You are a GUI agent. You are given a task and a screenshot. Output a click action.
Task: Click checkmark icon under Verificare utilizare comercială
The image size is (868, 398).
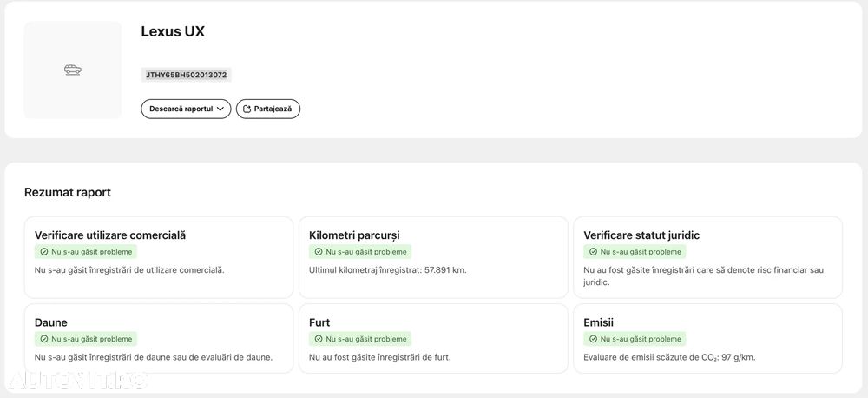tap(44, 252)
